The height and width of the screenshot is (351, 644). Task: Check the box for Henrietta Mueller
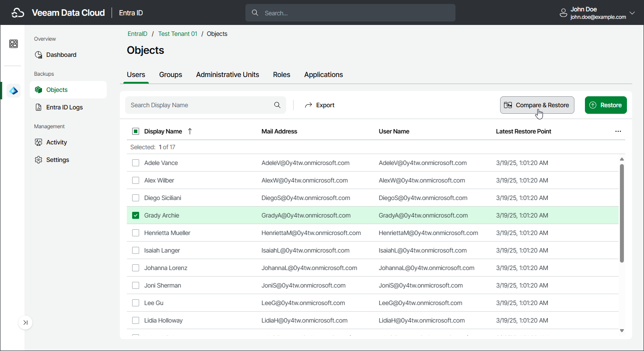[136, 233]
